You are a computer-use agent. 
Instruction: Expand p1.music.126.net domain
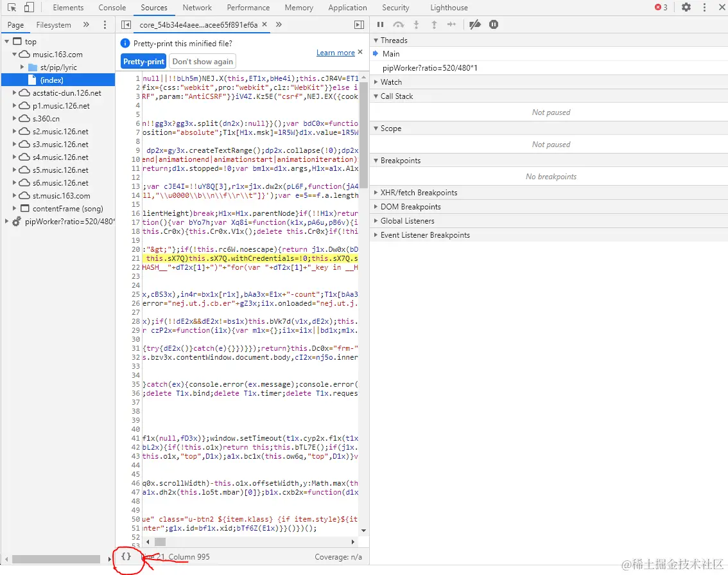pos(14,106)
